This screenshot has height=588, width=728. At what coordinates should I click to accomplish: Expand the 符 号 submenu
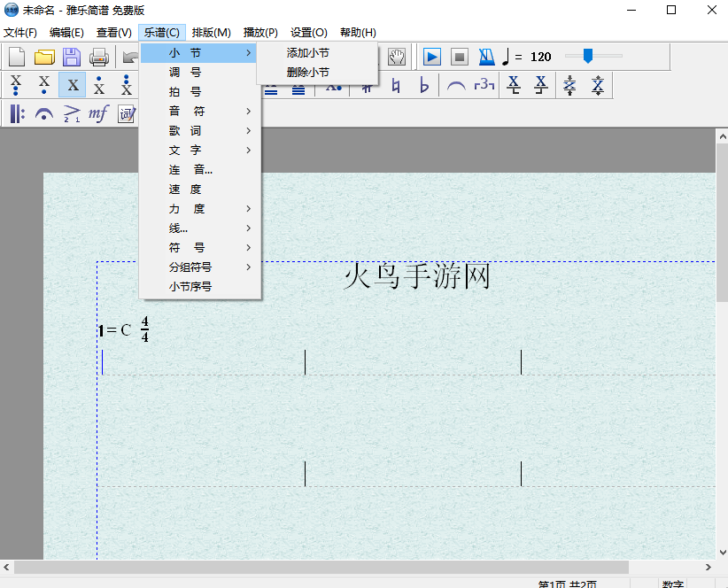click(x=198, y=248)
